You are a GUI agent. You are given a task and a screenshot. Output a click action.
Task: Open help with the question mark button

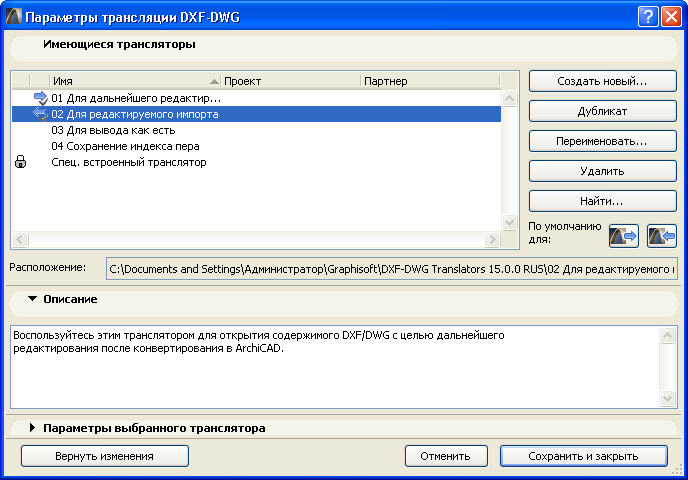pyautogui.click(x=647, y=17)
